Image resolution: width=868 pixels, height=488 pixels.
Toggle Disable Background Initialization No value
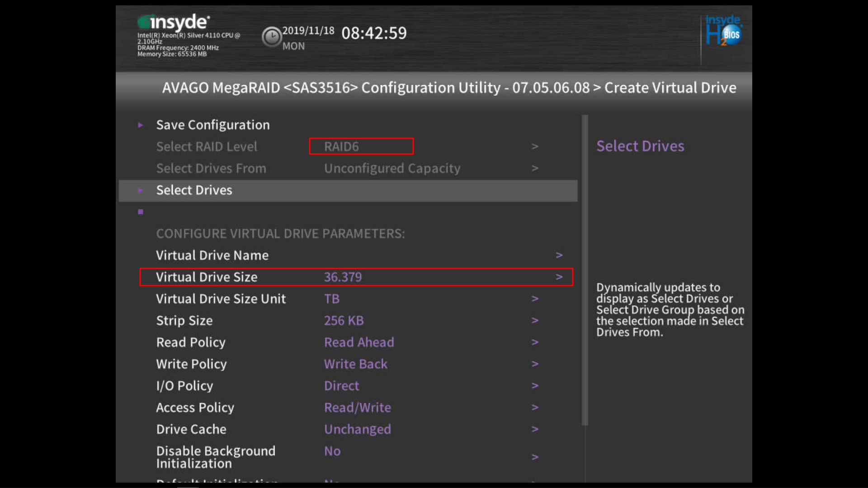tap(332, 451)
